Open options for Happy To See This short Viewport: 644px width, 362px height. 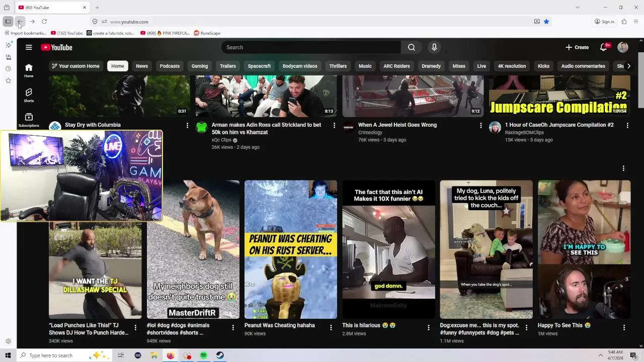pyautogui.click(x=624, y=327)
